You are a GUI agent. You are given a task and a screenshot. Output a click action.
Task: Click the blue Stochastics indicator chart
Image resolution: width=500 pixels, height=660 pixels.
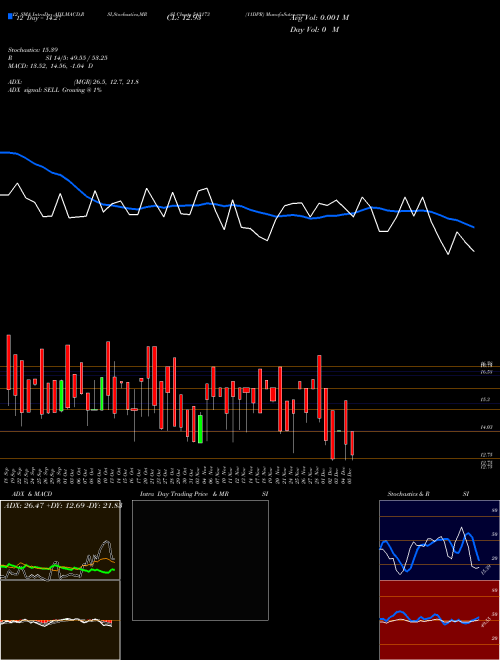(439, 540)
